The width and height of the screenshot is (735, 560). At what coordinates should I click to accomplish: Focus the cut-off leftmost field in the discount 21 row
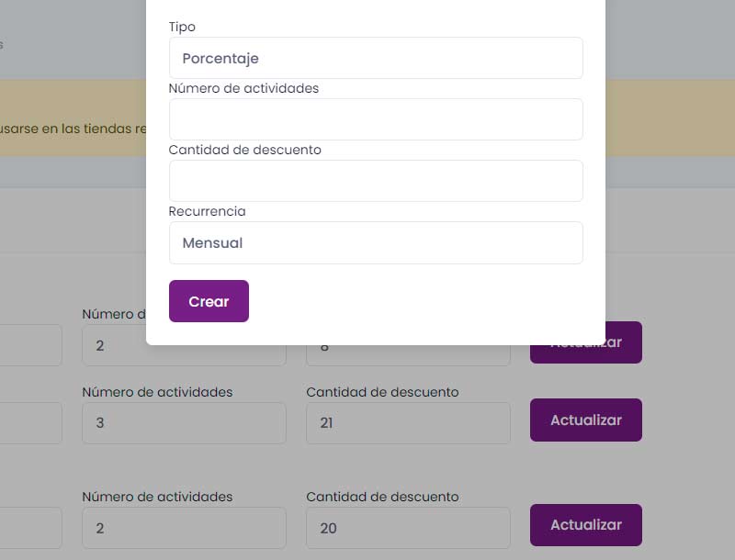[30, 423]
